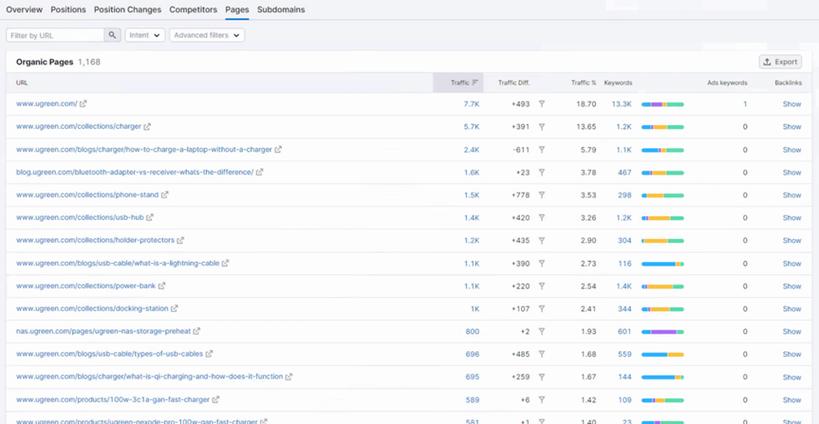819x424 pixels.
Task: Open the nas.ugreen.com storage-preheat URL link
Action: click(x=103, y=331)
